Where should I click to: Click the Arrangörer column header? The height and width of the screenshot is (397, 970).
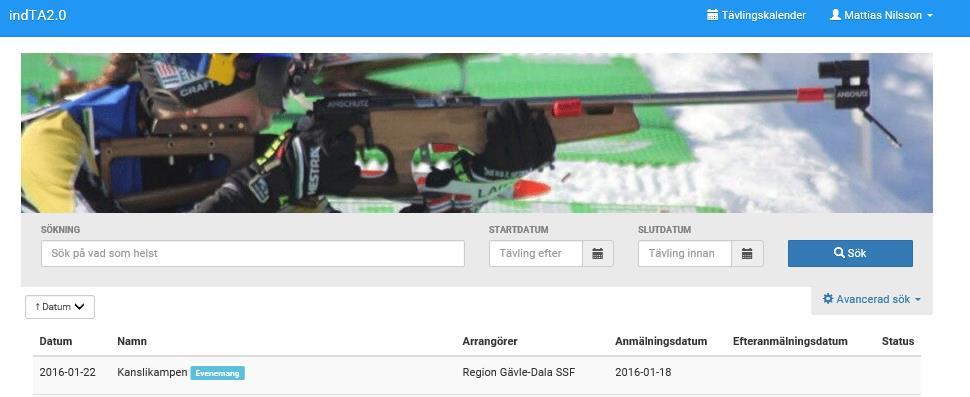(489, 341)
